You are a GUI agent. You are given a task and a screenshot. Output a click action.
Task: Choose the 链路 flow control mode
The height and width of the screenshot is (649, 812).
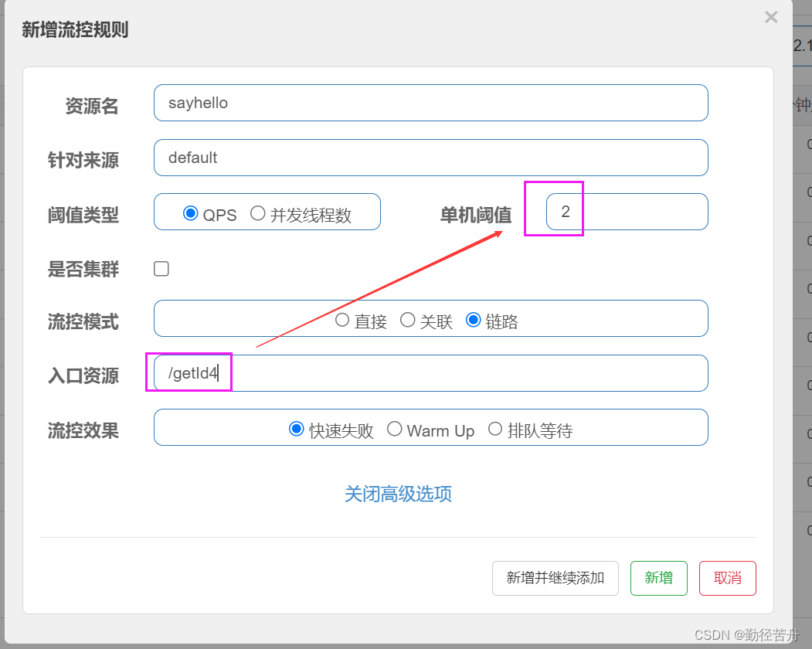(474, 320)
